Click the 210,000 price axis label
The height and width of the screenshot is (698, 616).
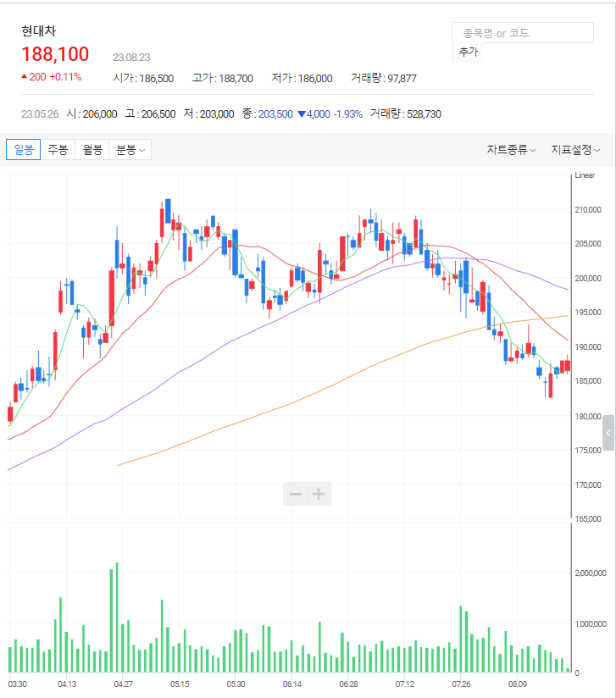(588, 210)
